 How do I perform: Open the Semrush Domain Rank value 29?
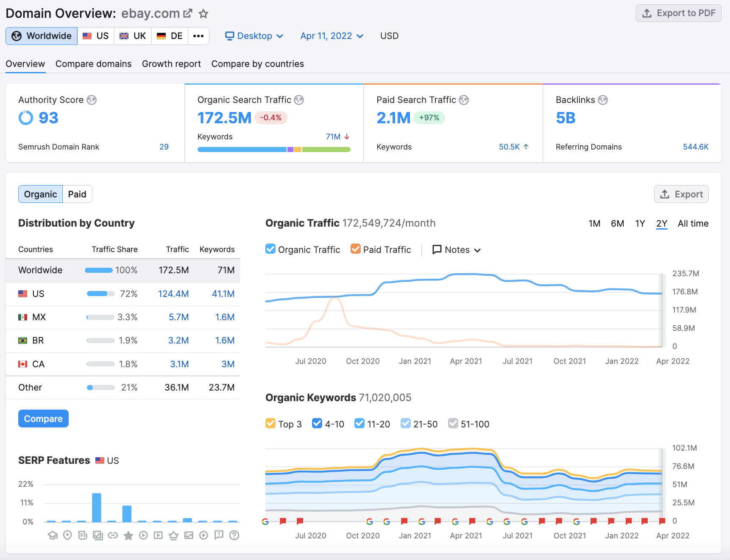[164, 147]
